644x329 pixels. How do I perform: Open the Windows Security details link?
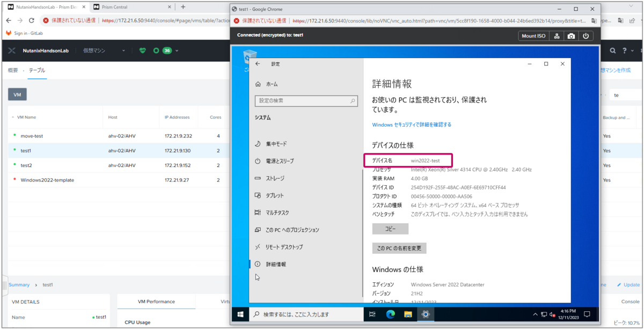pos(412,125)
